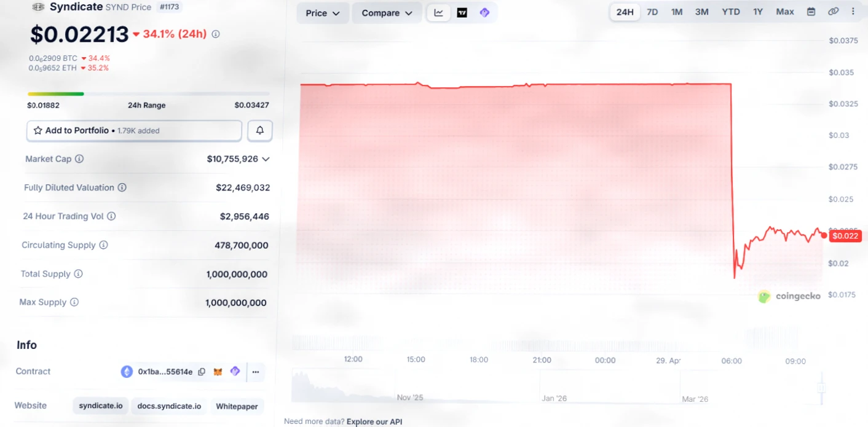Image resolution: width=868 pixels, height=427 pixels.
Task: Show more contract options
Action: pos(256,372)
